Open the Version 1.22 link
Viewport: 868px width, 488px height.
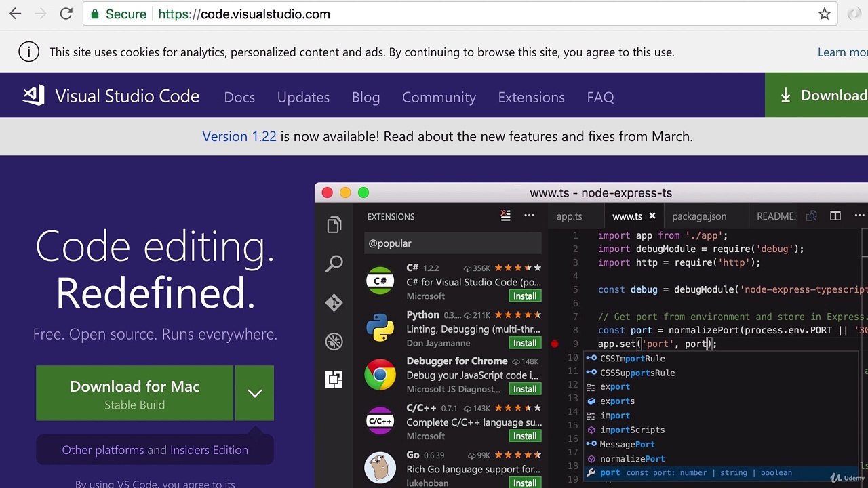click(x=239, y=136)
